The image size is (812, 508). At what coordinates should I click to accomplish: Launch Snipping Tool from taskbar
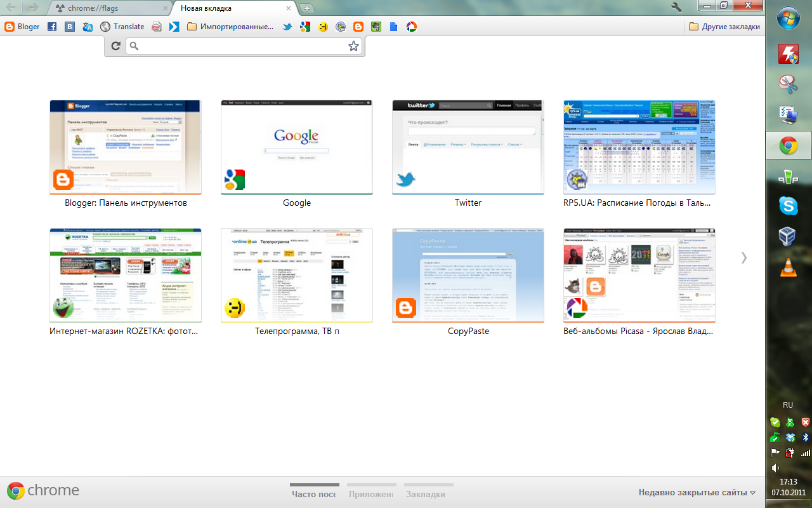pos(789,84)
